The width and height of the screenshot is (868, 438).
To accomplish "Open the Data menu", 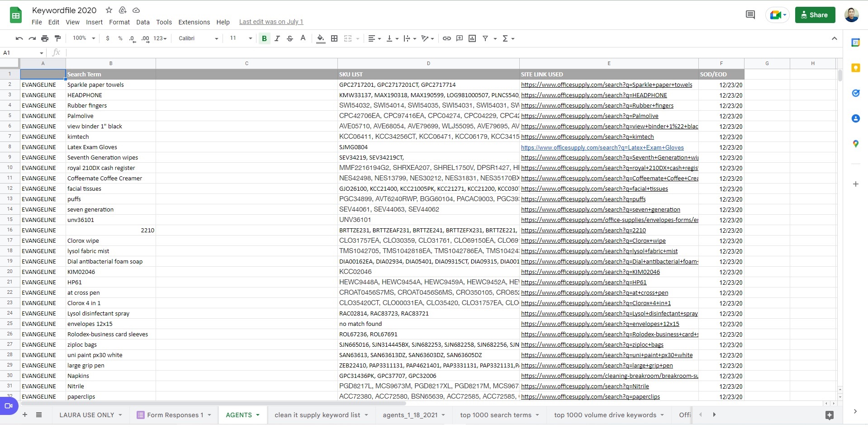I will click(143, 22).
